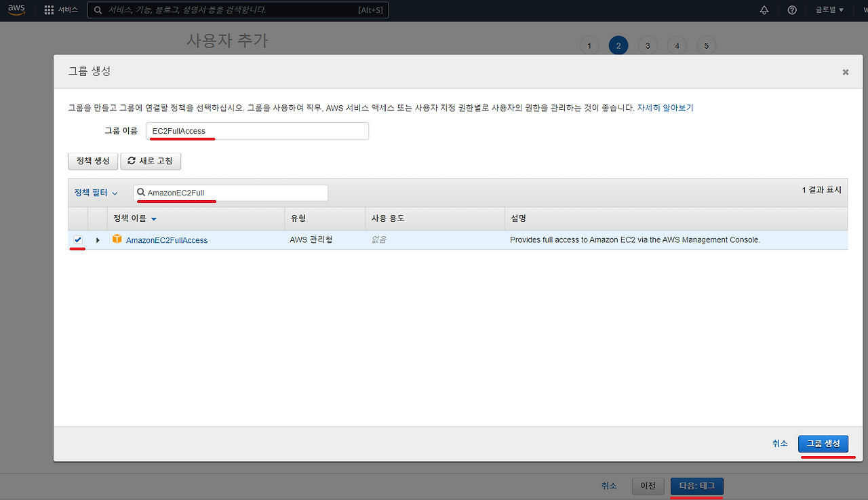
Task: Open the notifications bell icon
Action: pos(764,10)
